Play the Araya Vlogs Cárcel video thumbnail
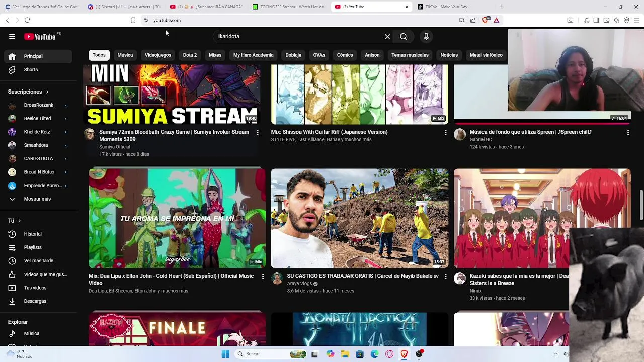This screenshot has width=644, height=362. tap(359, 218)
